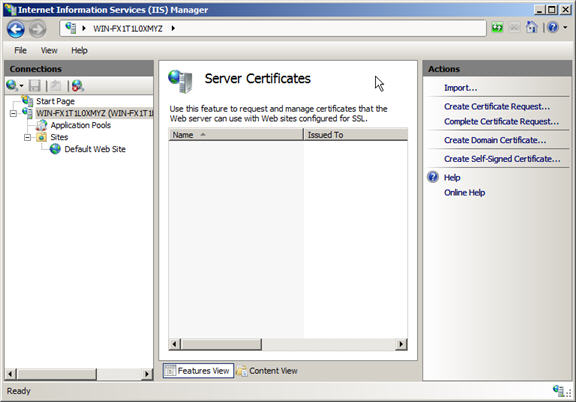The height and width of the screenshot is (402, 576).
Task: Open the View menu
Action: click(49, 50)
